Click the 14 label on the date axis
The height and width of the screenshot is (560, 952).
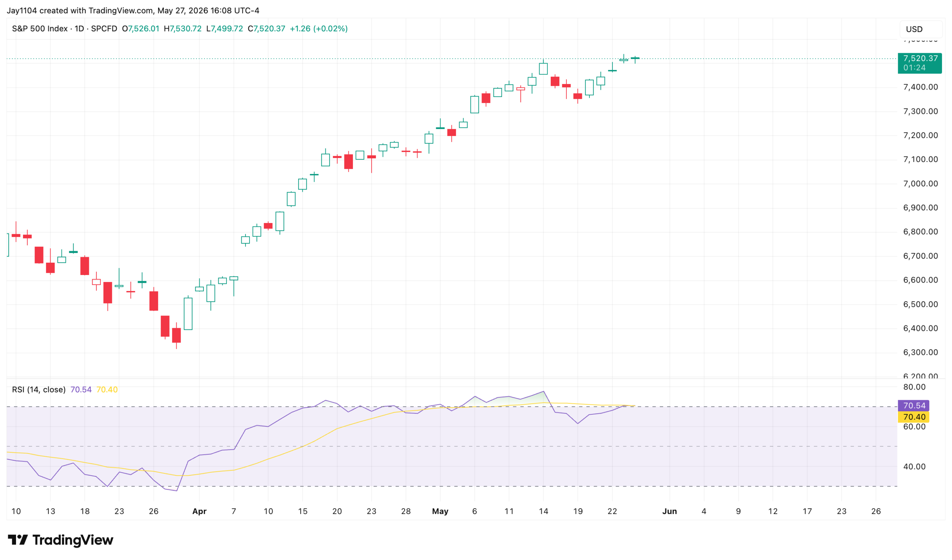click(x=543, y=512)
